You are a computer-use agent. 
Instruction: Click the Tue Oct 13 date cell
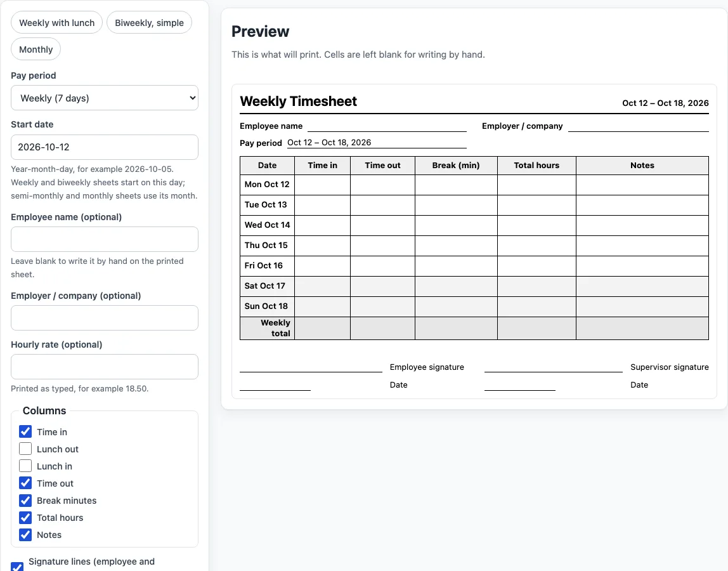pos(267,205)
